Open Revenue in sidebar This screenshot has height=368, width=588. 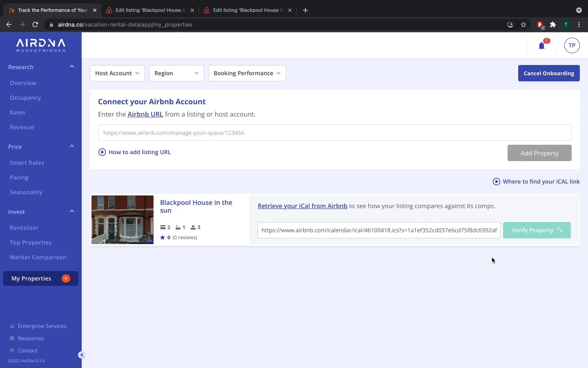22,127
